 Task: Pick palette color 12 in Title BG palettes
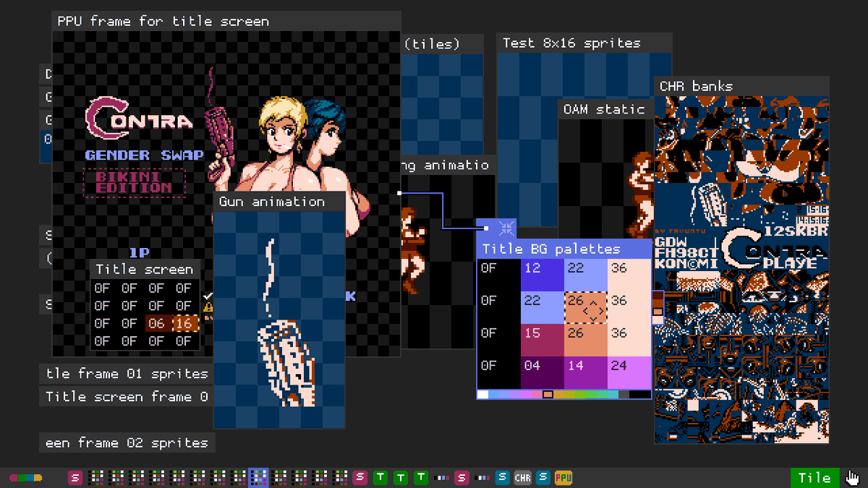[542, 275]
